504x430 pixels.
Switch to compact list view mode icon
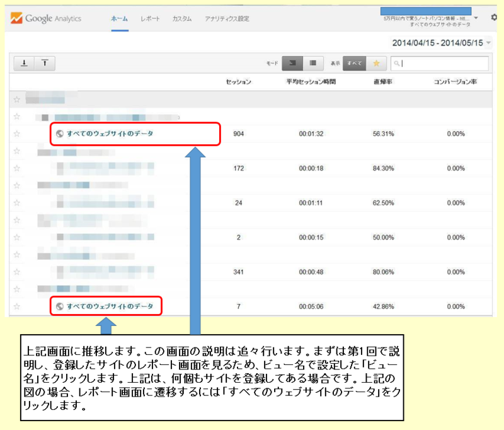click(313, 64)
